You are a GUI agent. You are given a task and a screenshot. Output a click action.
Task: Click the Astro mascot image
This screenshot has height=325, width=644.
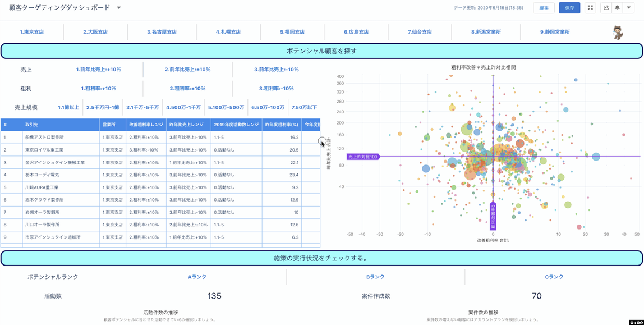click(x=618, y=31)
